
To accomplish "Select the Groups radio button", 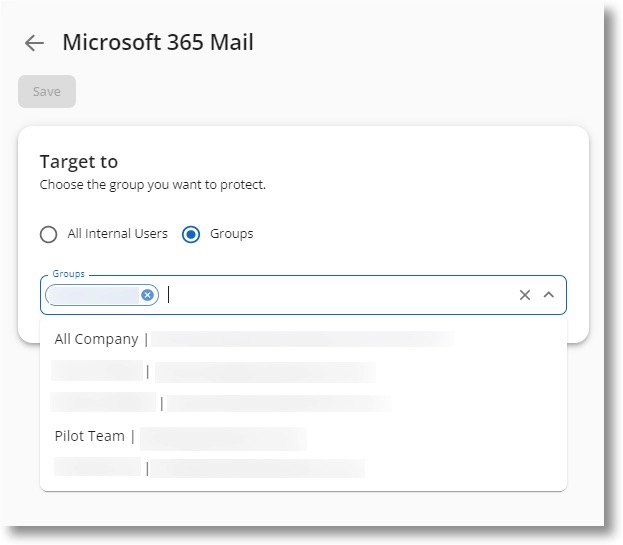I will pos(191,235).
